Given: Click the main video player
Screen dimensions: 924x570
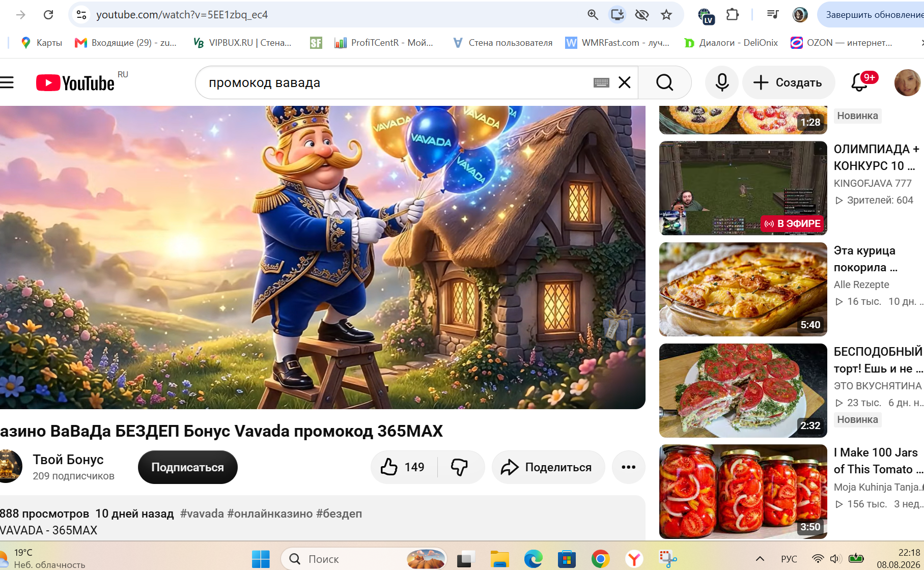Looking at the screenshot, I should coord(323,257).
